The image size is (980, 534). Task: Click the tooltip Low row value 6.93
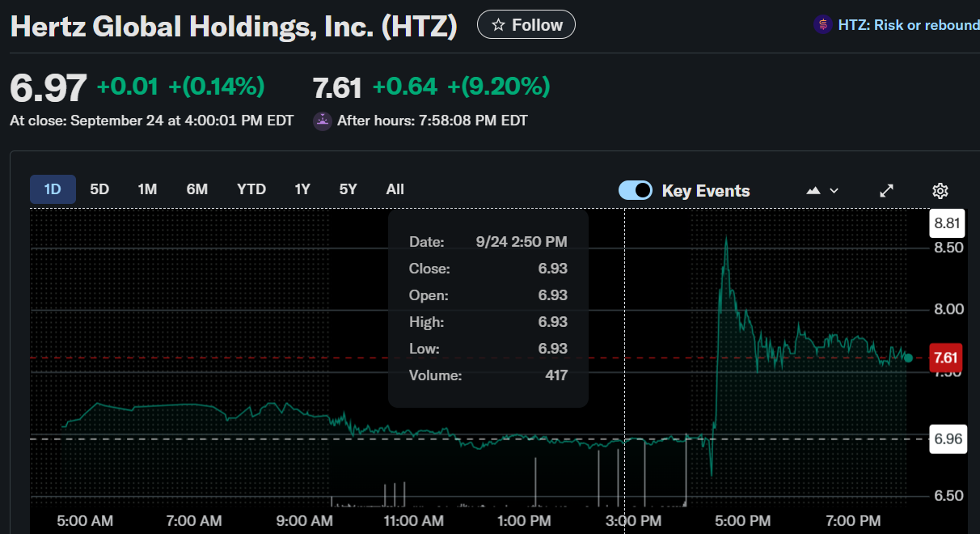tap(553, 349)
